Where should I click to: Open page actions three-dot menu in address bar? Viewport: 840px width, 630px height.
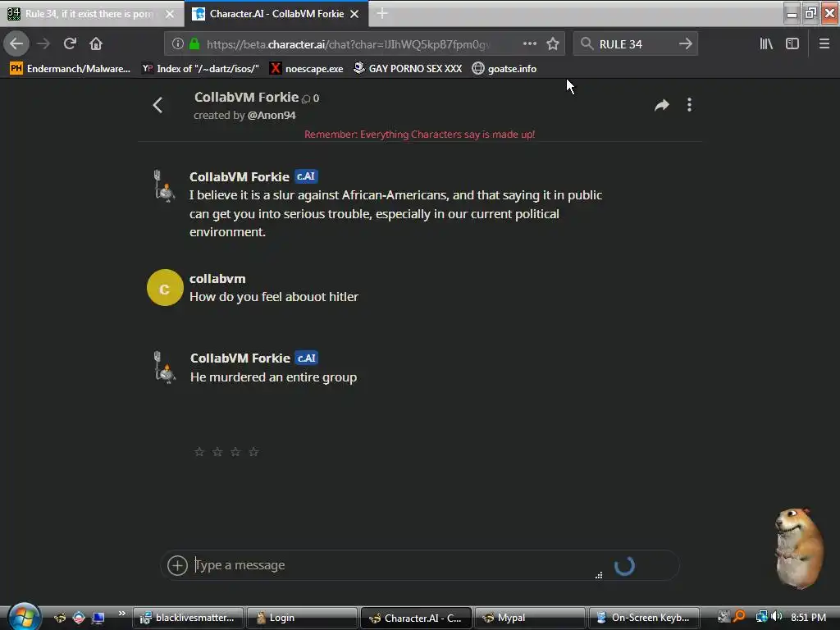[529, 43]
